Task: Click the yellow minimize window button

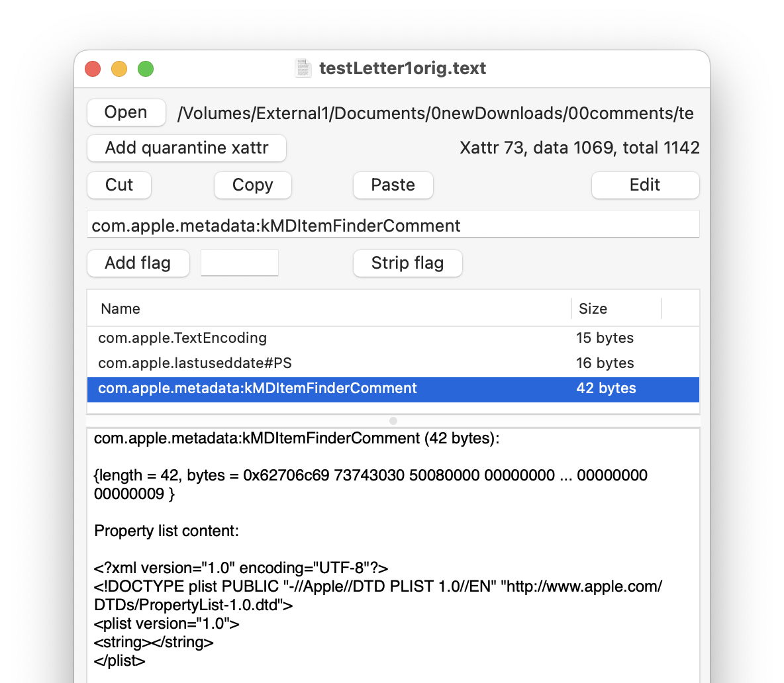Action: (x=119, y=69)
